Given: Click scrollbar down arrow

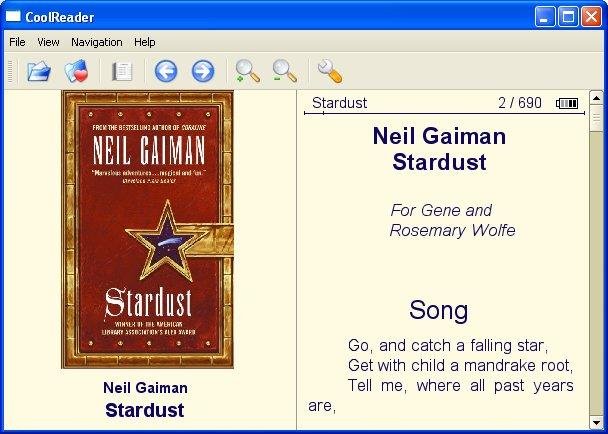Looking at the screenshot, I should point(596,422).
